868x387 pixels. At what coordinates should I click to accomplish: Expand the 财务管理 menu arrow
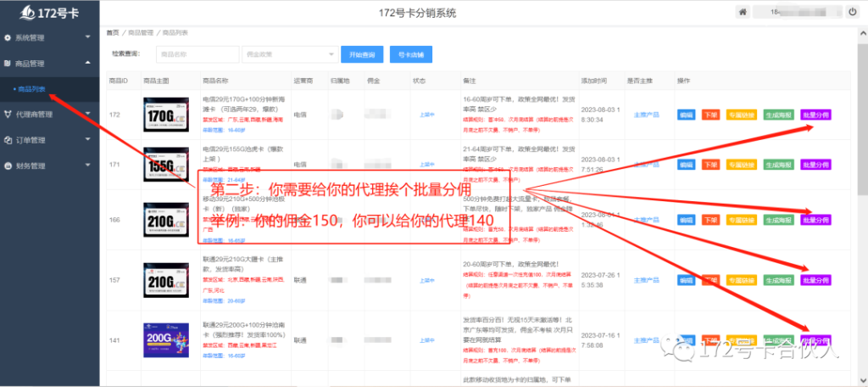pos(87,165)
